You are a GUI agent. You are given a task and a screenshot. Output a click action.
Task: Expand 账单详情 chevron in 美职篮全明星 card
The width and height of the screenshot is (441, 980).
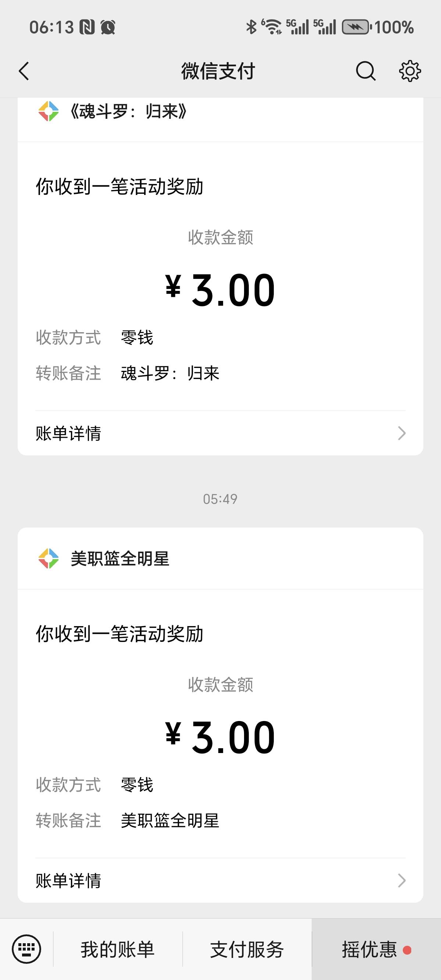click(x=401, y=880)
